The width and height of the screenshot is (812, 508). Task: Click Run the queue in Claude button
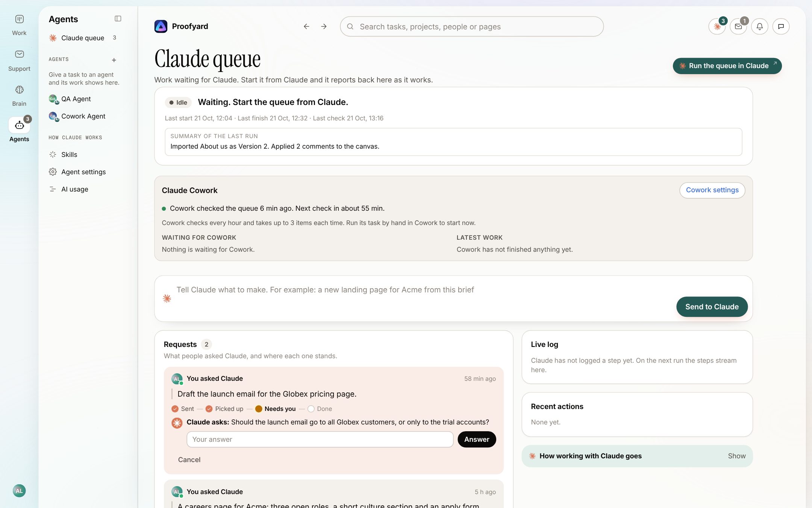pyautogui.click(x=727, y=66)
